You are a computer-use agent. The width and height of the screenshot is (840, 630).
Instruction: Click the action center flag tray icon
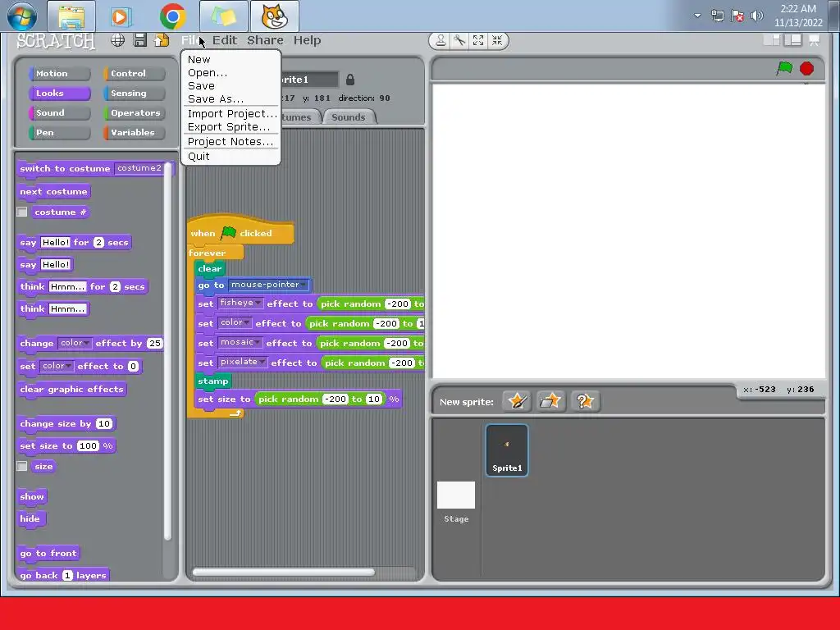pyautogui.click(x=737, y=16)
